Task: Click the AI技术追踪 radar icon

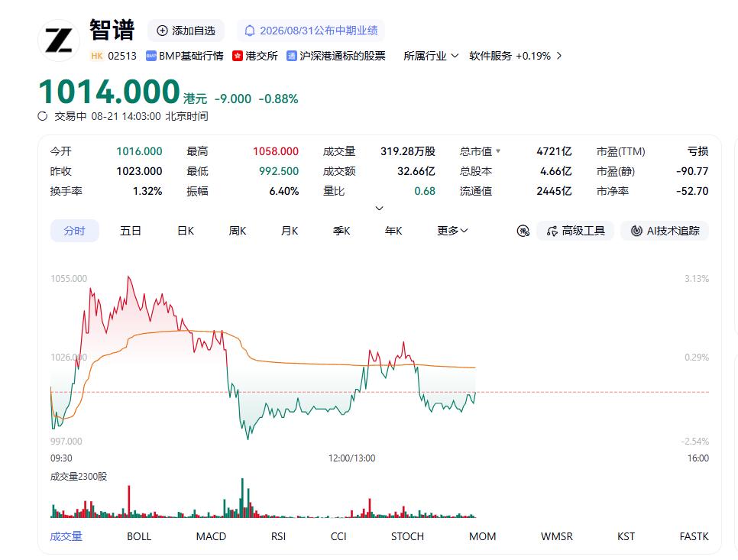Action: click(636, 231)
